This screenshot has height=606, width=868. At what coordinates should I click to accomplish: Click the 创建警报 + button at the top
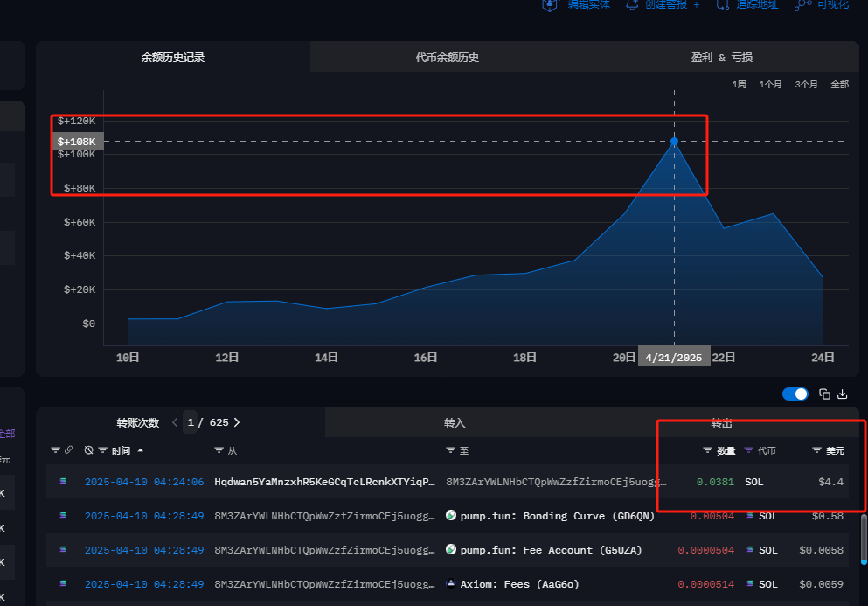(663, 4)
